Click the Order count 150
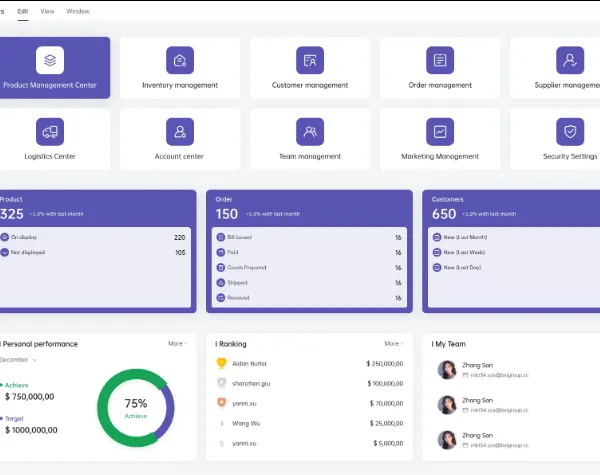 point(227,214)
